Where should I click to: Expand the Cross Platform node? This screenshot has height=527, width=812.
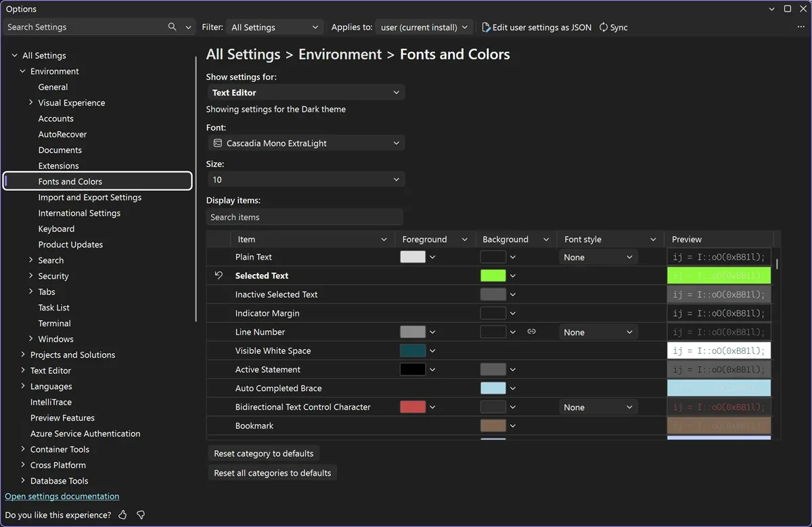(23, 465)
